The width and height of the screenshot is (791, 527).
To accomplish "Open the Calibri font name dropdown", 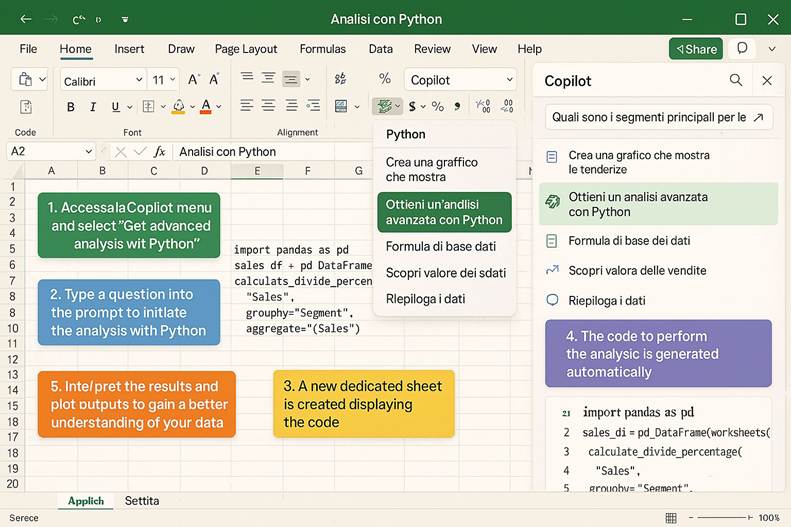I will tap(103, 80).
